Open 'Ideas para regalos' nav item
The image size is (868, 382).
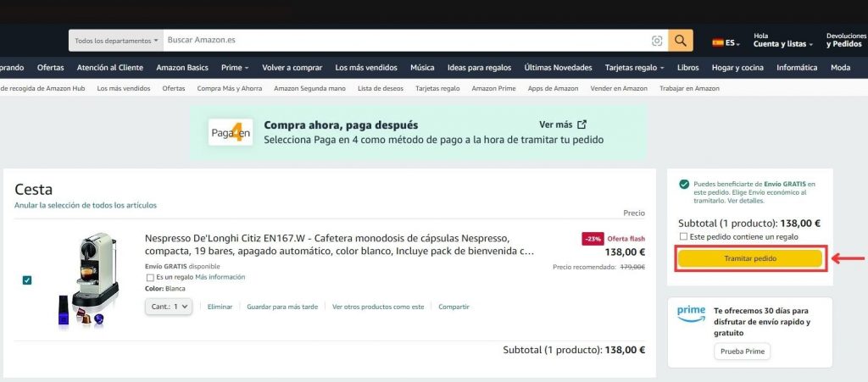480,68
